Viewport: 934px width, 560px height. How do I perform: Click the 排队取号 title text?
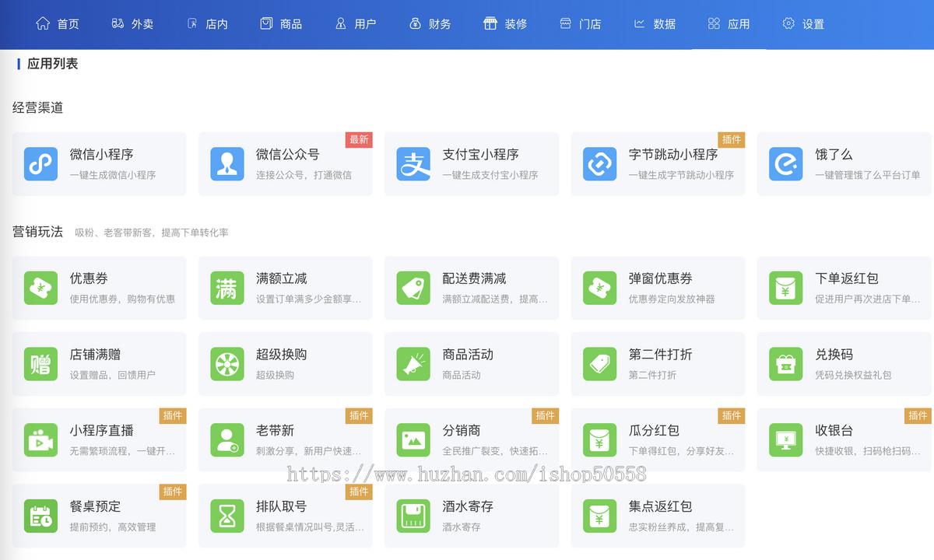point(282,506)
